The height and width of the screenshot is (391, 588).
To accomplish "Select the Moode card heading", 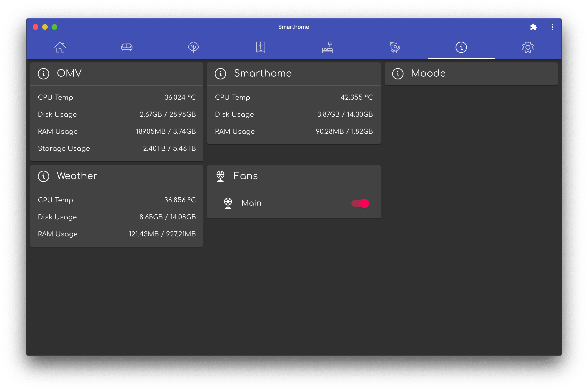I will click(428, 73).
